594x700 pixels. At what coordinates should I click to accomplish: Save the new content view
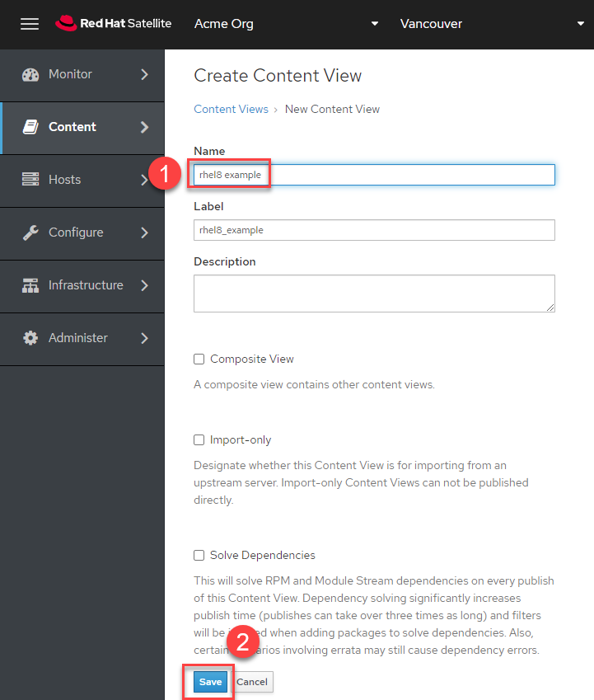210,683
